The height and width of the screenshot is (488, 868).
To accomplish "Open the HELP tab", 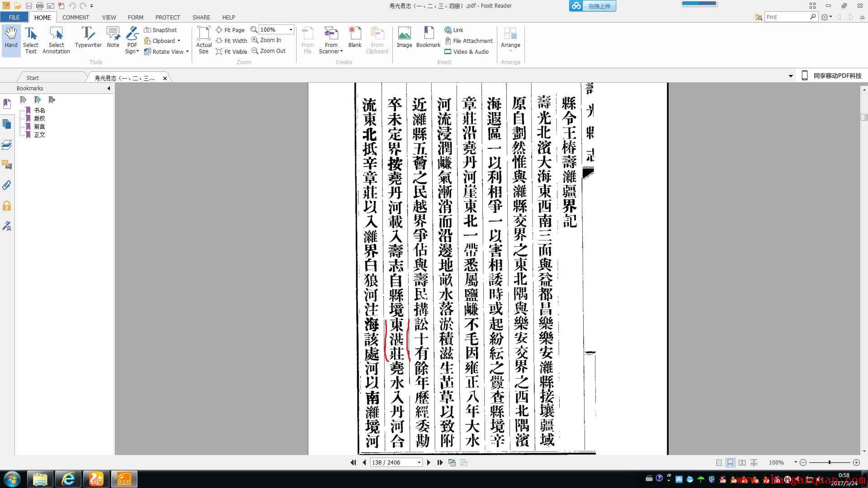I will pos(229,17).
